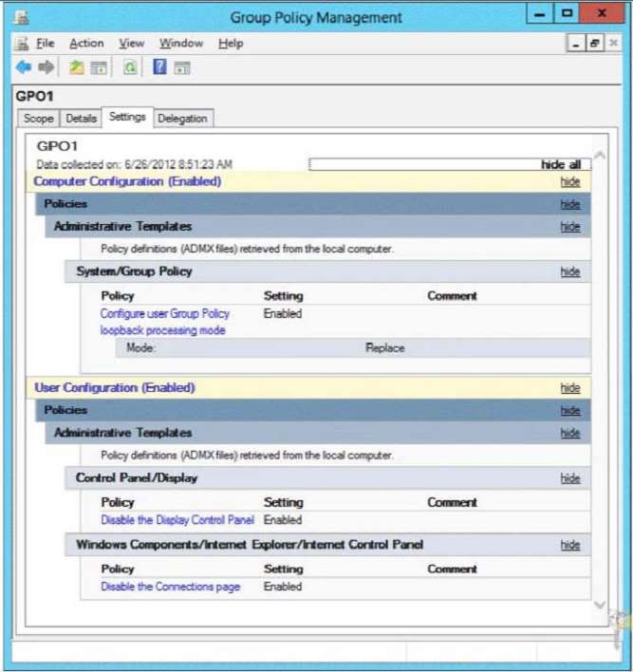Hide the User Configuration section
Image resolution: width=633 pixels, height=672 pixels.
(x=570, y=388)
